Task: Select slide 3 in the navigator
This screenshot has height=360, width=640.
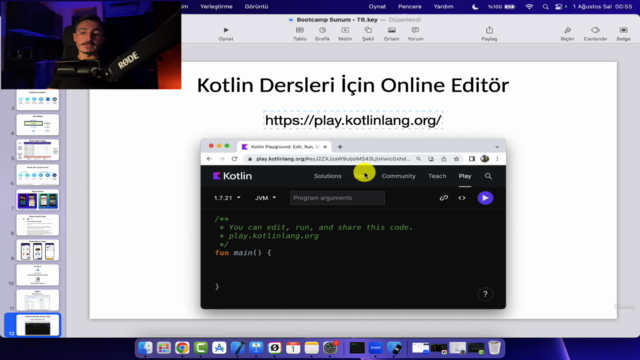Action: click(38, 100)
